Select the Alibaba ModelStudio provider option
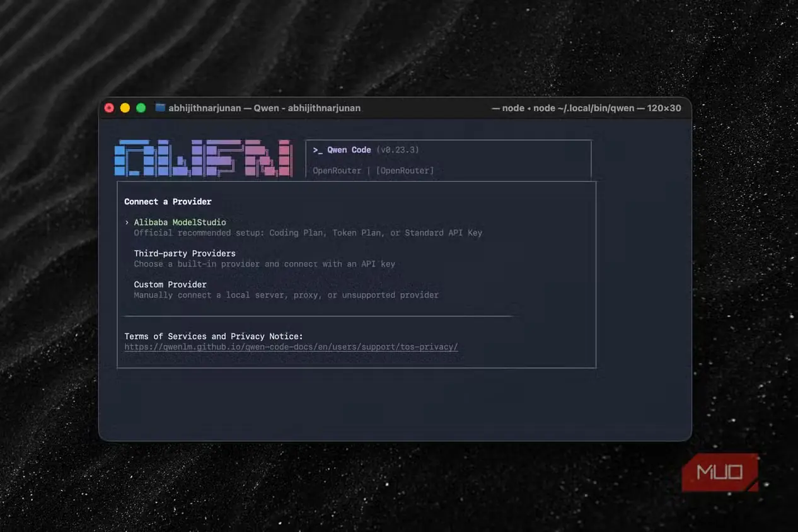Screen dimensions: 798x532 click(180, 223)
